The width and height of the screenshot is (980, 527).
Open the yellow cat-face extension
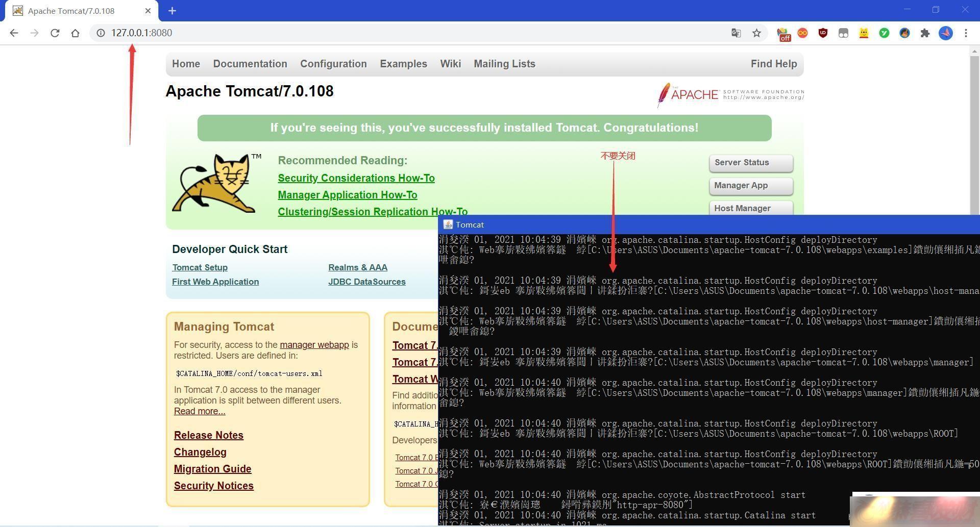[x=864, y=33]
